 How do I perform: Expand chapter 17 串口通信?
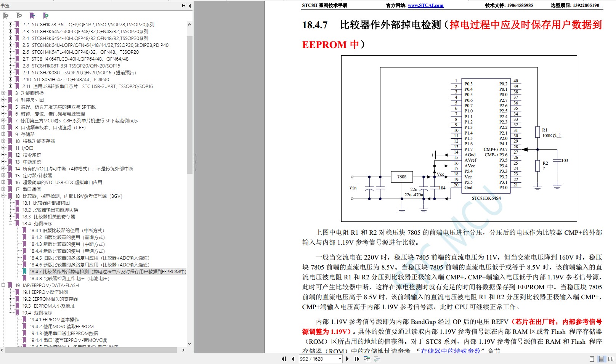[3, 189]
